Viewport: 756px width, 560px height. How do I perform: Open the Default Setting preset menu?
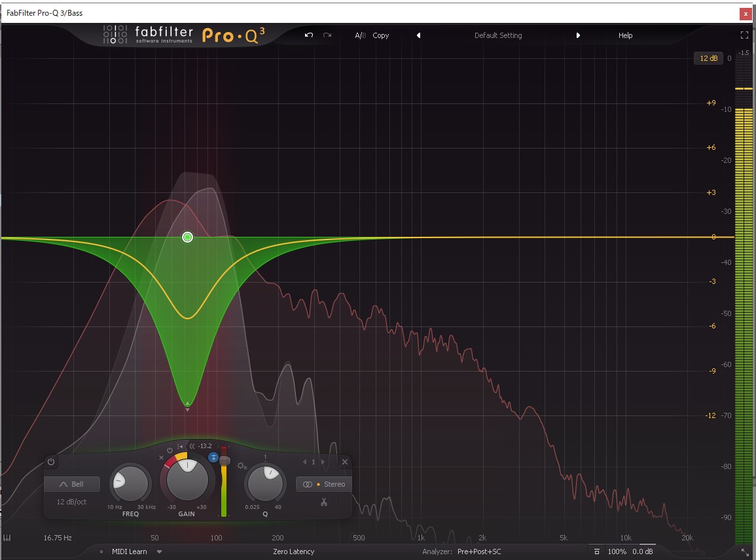tap(498, 35)
